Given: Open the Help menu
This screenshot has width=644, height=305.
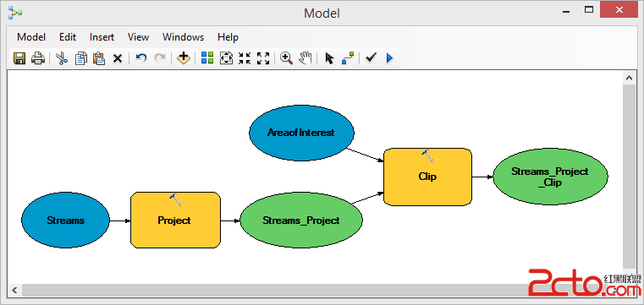Looking at the screenshot, I should [x=228, y=37].
